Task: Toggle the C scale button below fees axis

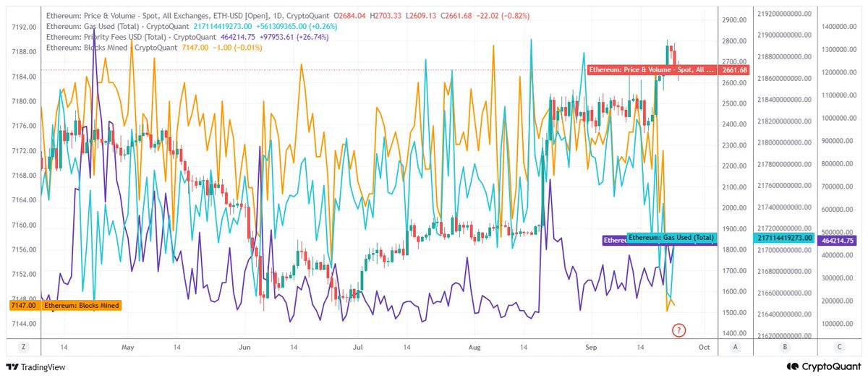Action: click(x=838, y=347)
